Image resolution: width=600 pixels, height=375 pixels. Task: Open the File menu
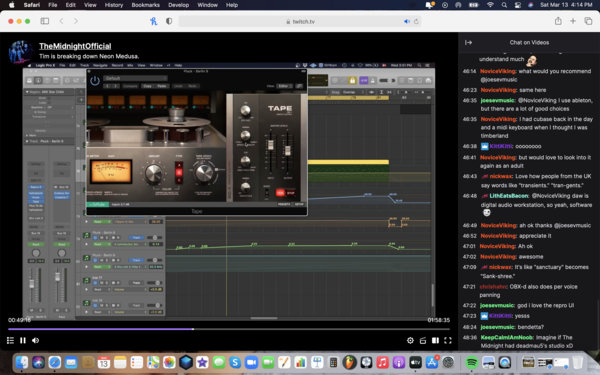click(52, 5)
